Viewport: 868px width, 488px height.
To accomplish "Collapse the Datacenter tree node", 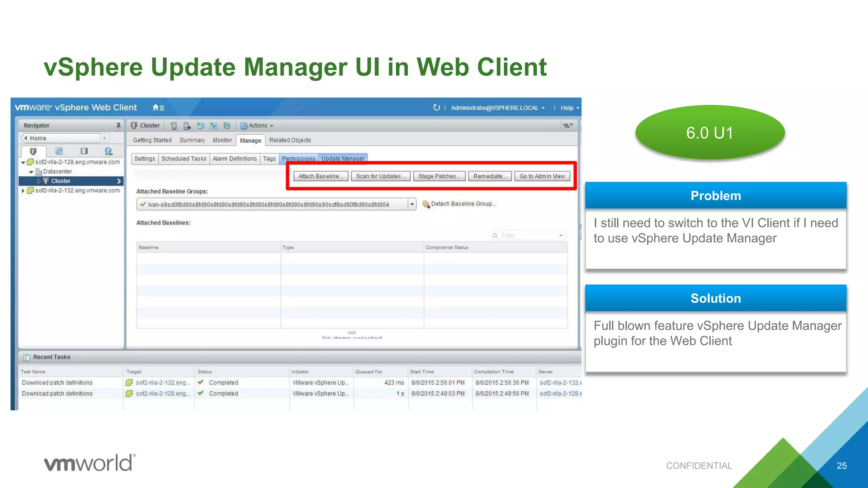I will pos(31,172).
